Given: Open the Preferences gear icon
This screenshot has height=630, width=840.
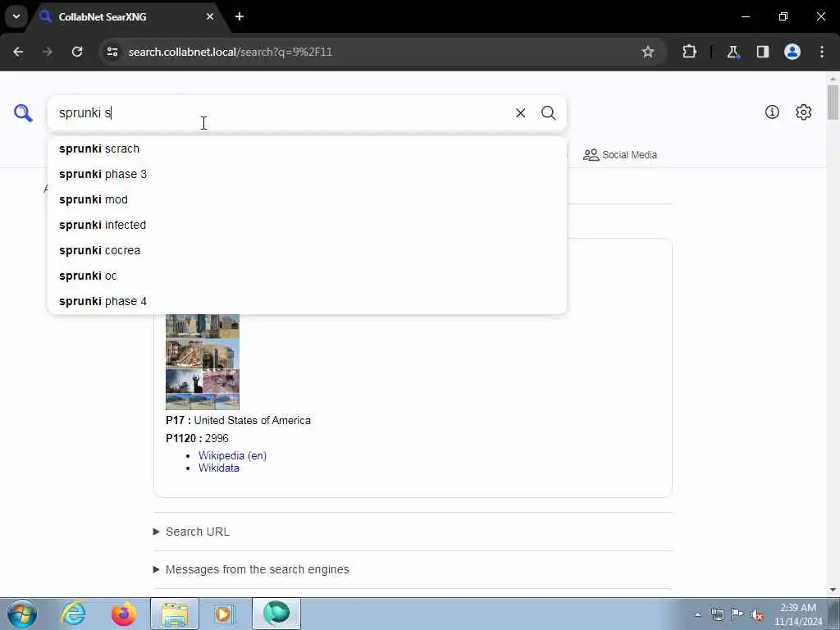Looking at the screenshot, I should 804,112.
